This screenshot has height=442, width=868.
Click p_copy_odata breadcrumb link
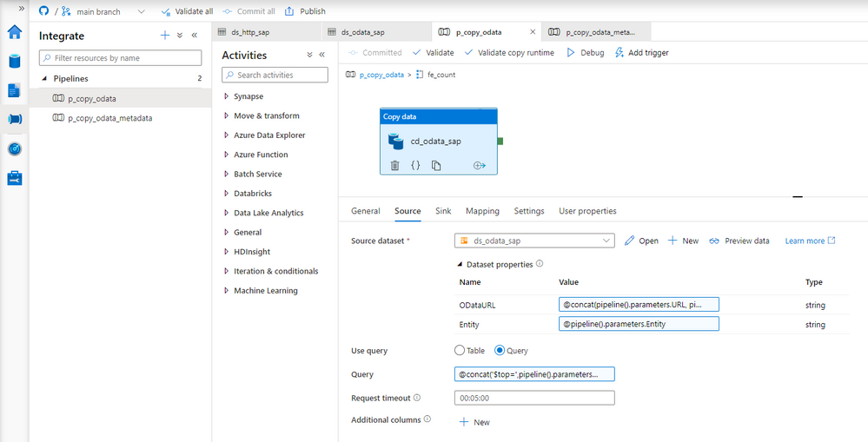[x=381, y=75]
